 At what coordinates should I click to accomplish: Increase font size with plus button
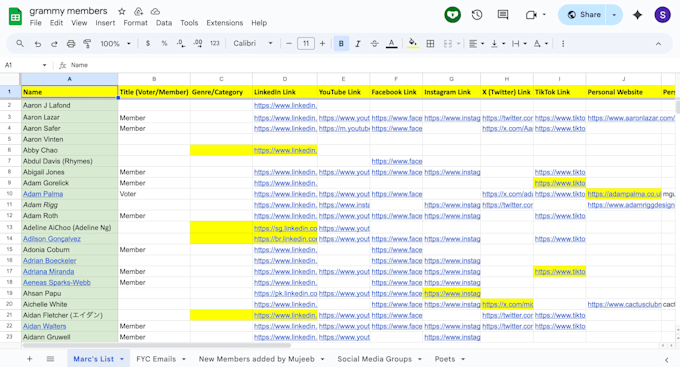[322, 43]
